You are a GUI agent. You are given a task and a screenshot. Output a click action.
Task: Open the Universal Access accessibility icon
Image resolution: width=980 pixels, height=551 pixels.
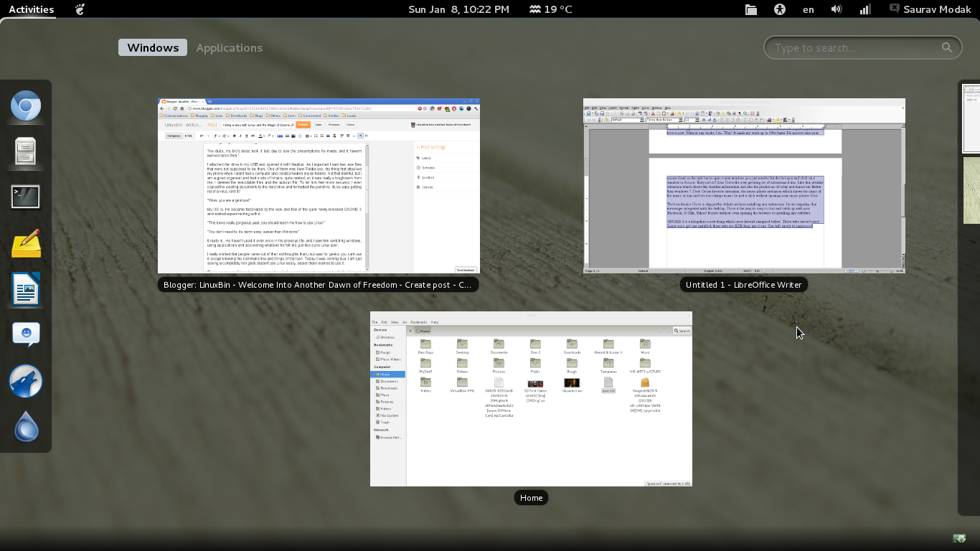(780, 9)
